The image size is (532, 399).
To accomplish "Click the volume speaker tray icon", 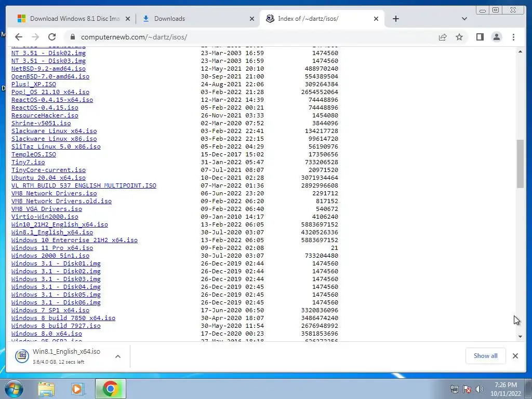I will pos(480,389).
